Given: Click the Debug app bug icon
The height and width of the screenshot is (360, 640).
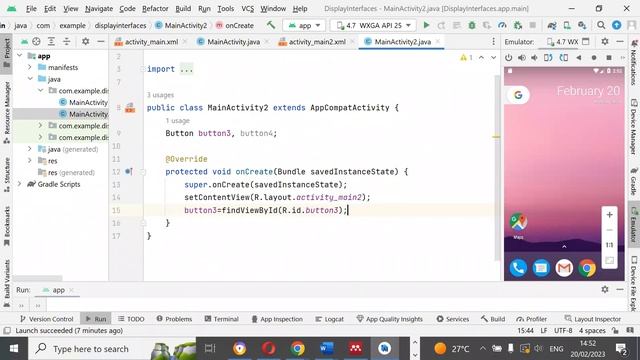Looking at the screenshot, I should (x=472, y=25).
